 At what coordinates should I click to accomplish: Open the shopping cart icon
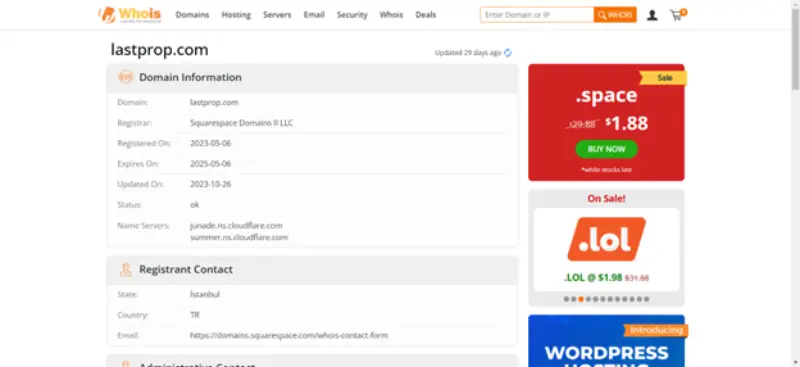click(677, 15)
